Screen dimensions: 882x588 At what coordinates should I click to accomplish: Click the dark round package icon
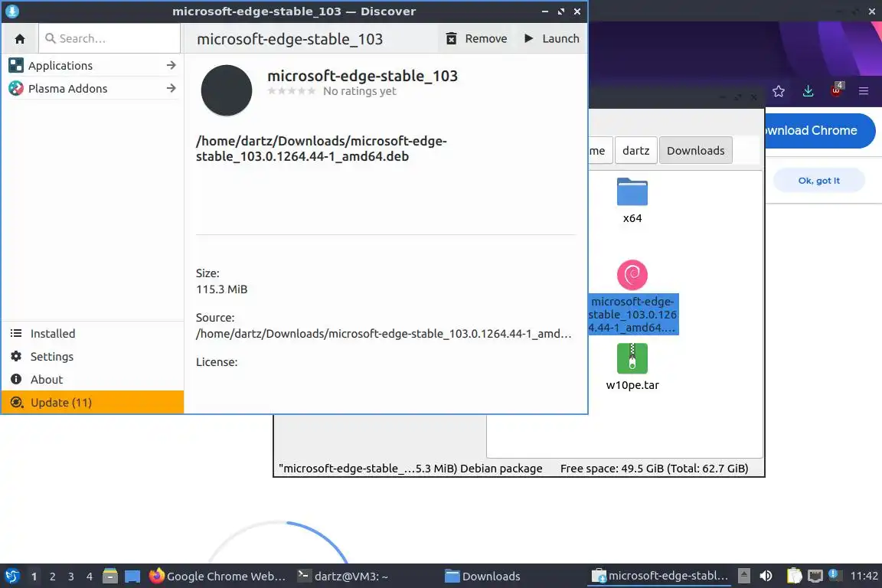click(x=227, y=90)
